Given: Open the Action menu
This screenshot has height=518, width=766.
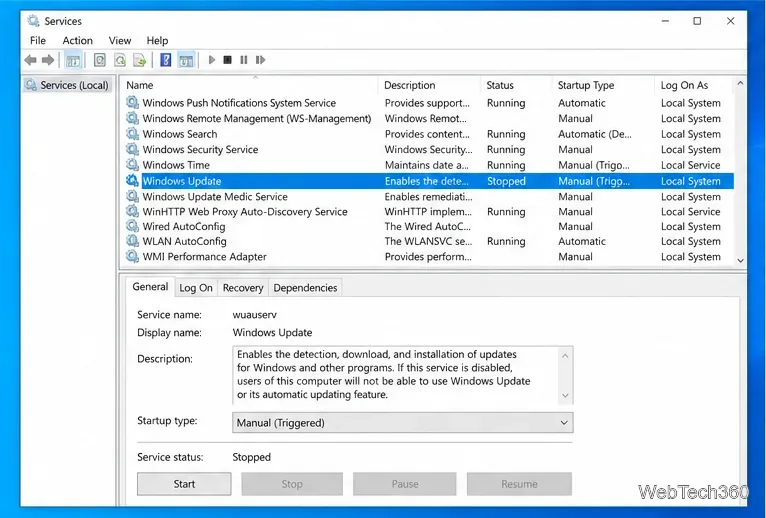Looking at the screenshot, I should (x=77, y=41).
